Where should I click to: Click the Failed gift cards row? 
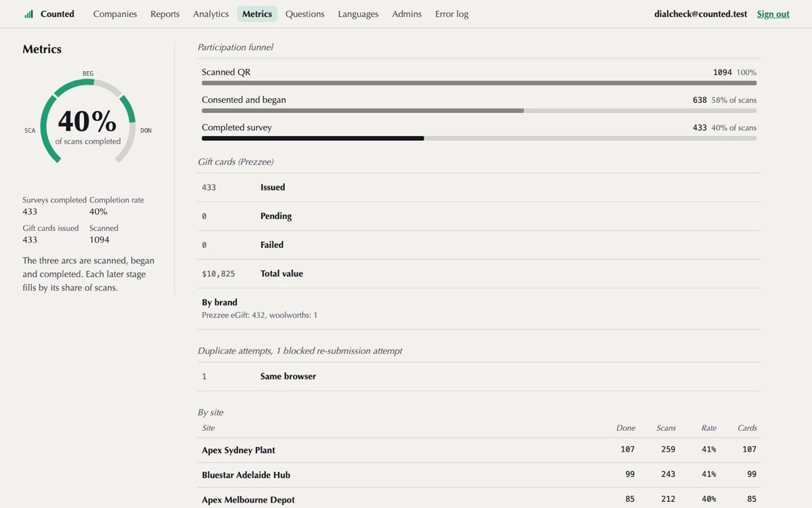coord(479,245)
